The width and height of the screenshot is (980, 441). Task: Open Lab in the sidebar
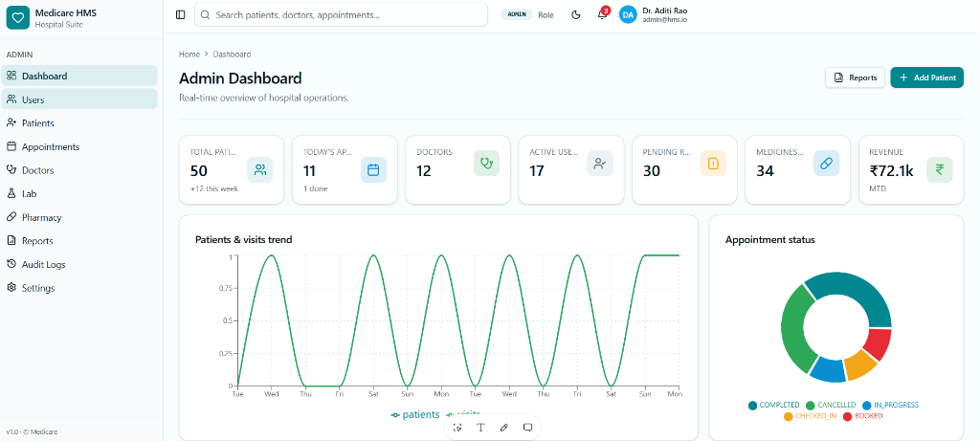(x=79, y=193)
